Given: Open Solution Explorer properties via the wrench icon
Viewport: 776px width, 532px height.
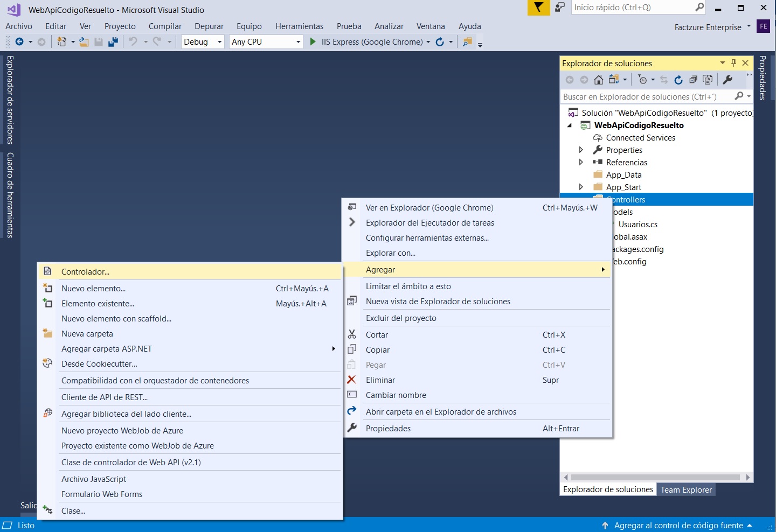Looking at the screenshot, I should click(x=728, y=80).
